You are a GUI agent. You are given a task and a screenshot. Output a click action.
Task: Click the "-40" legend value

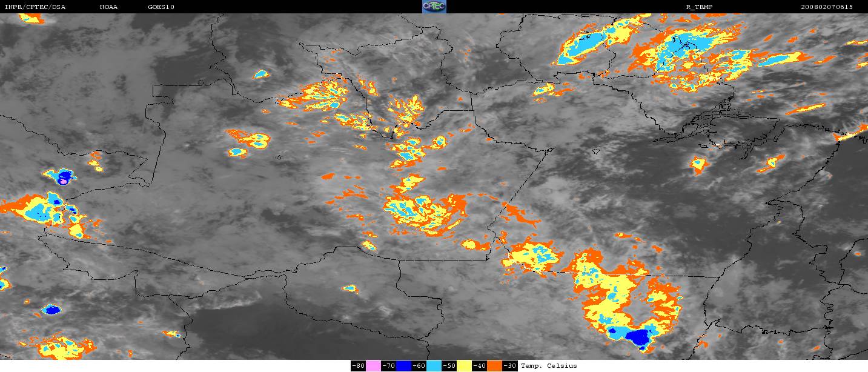coord(479,366)
